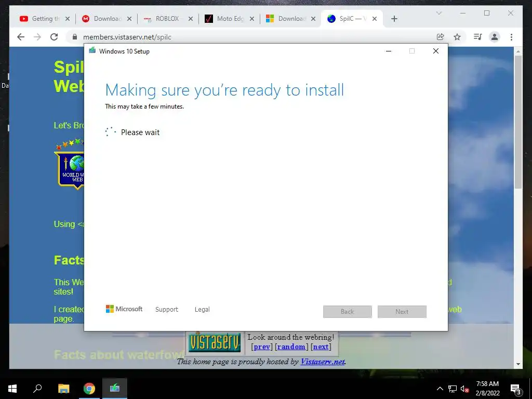Select the SpilC browser tab

point(352,19)
